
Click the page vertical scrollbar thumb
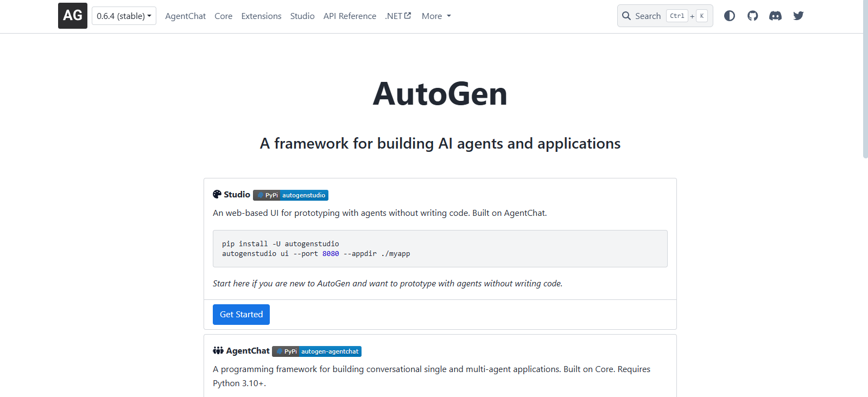click(x=865, y=79)
